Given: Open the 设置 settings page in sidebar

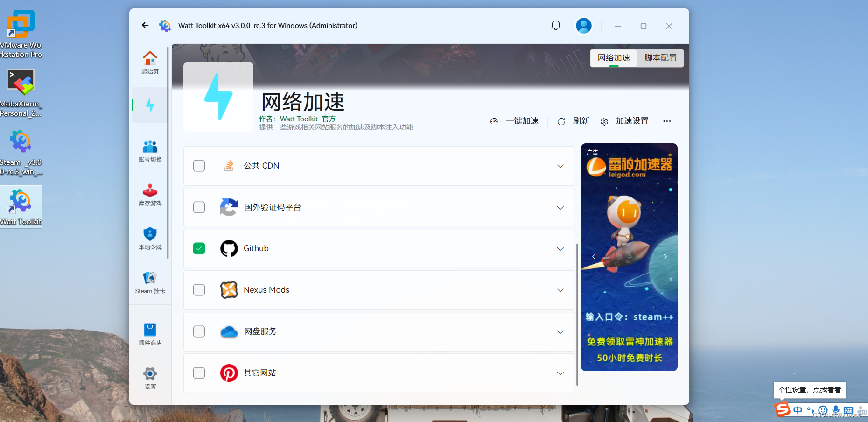Looking at the screenshot, I should tap(149, 378).
